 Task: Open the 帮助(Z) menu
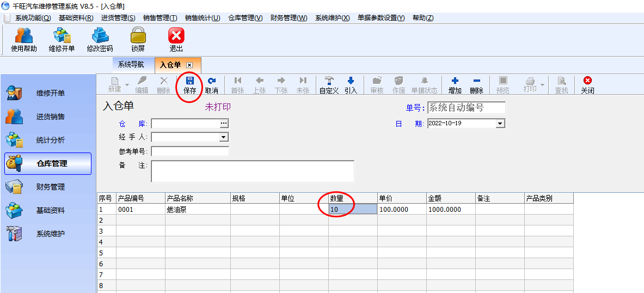(423, 18)
